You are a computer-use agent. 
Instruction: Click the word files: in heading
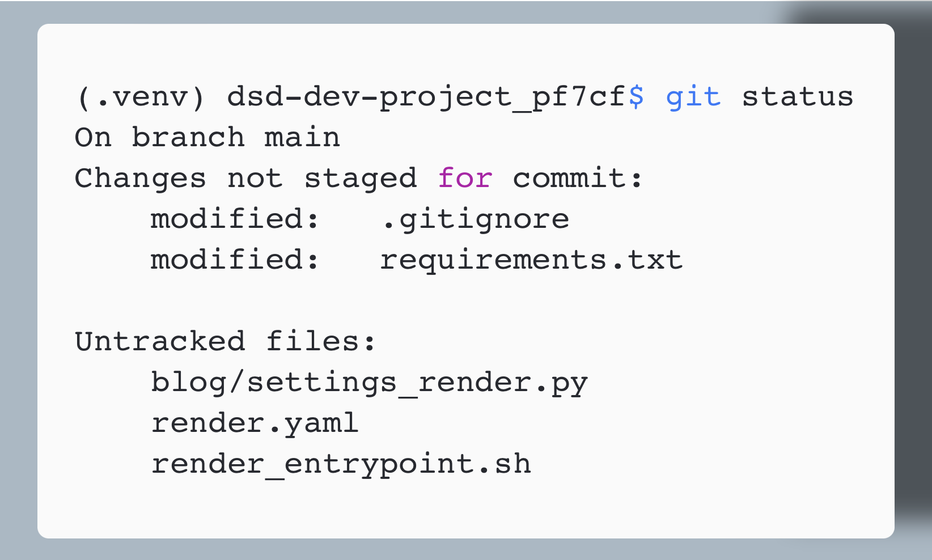pyautogui.click(x=321, y=342)
